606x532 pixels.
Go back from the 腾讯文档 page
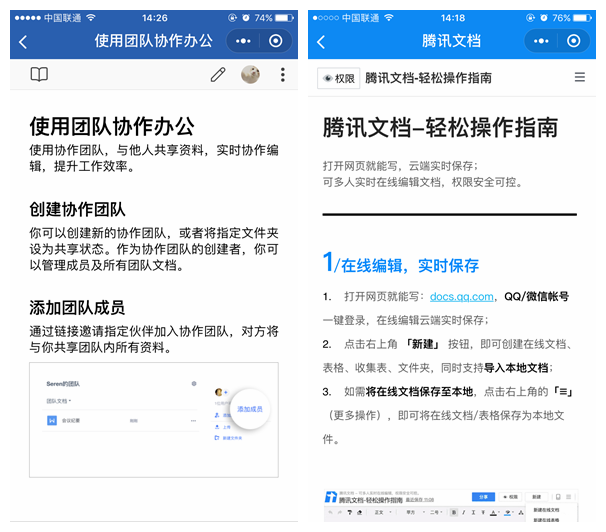321,41
